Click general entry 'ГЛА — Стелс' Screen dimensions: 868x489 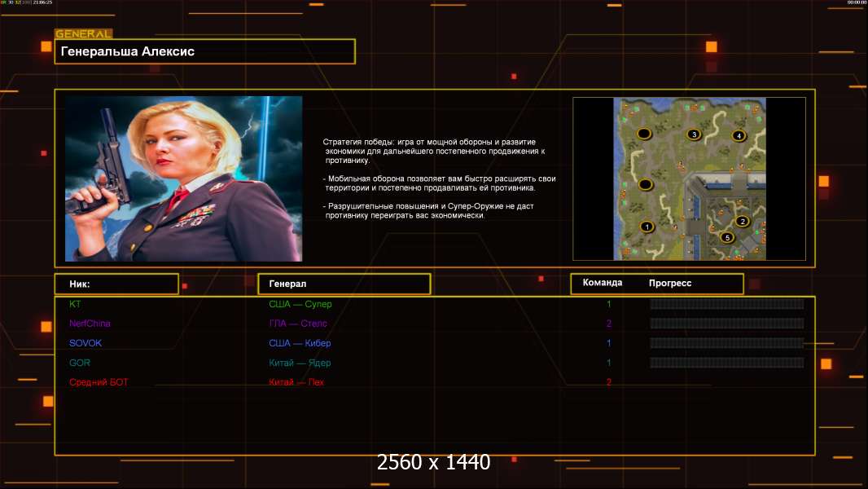(x=298, y=324)
